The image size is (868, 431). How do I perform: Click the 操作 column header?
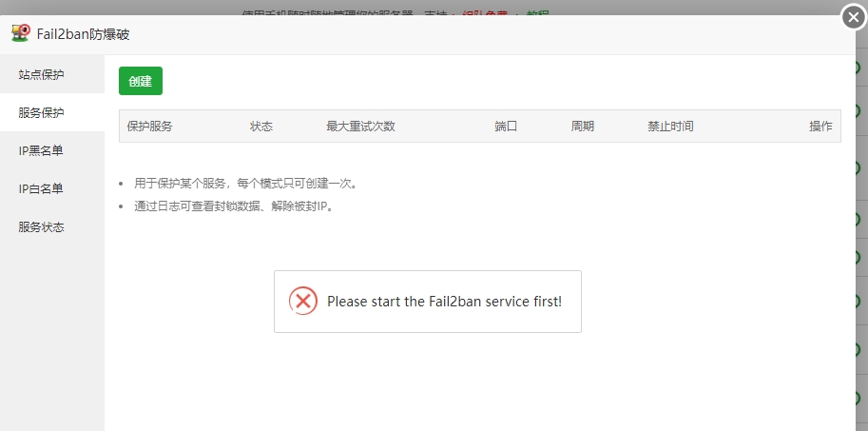pyautogui.click(x=820, y=127)
